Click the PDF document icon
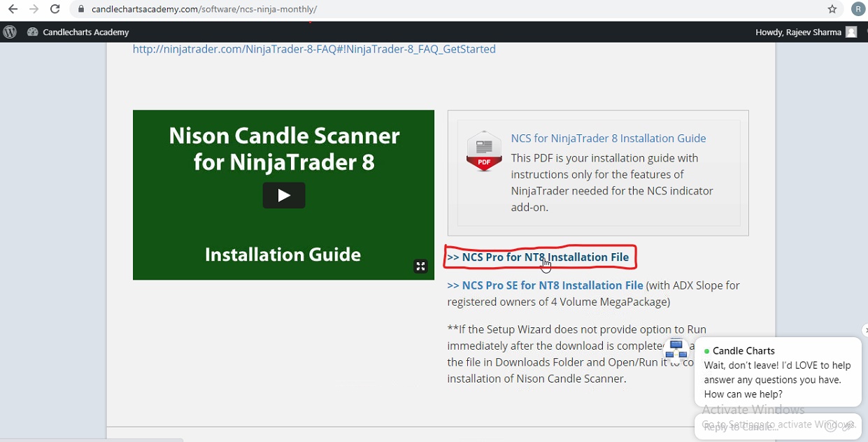Viewport: 868px width, 442px height. pyautogui.click(x=484, y=150)
